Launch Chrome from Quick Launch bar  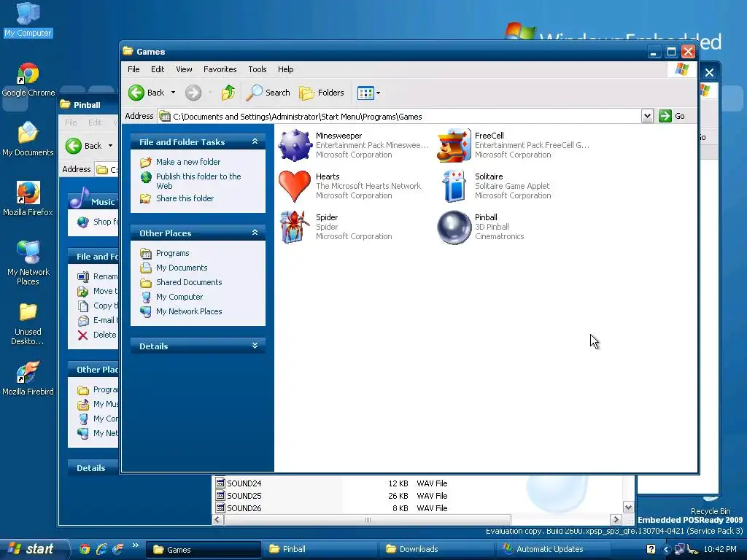coord(85,549)
